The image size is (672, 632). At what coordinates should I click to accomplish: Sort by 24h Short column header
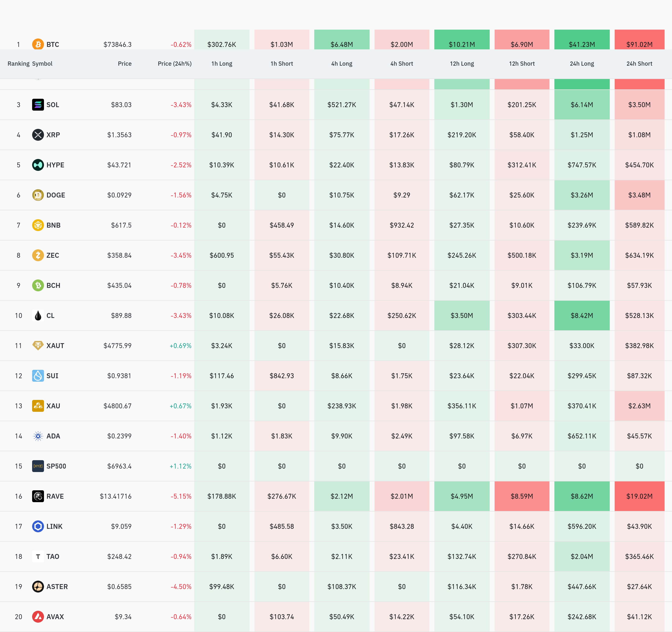[639, 63]
